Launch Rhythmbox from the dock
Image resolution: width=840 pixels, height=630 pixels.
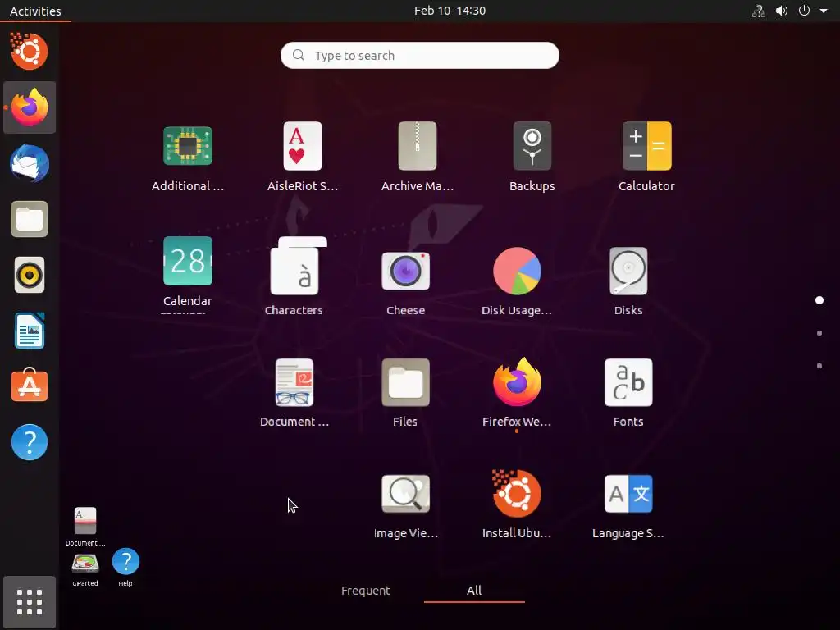pyautogui.click(x=30, y=276)
